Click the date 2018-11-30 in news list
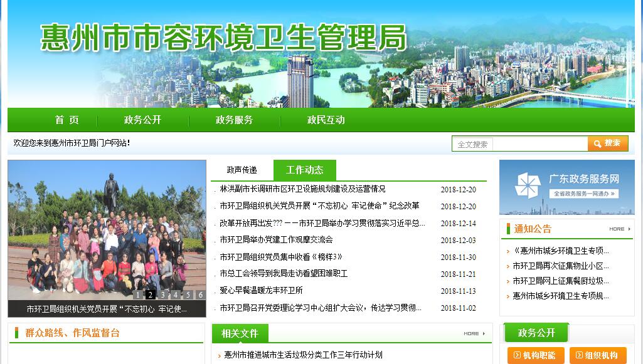 click(x=459, y=257)
